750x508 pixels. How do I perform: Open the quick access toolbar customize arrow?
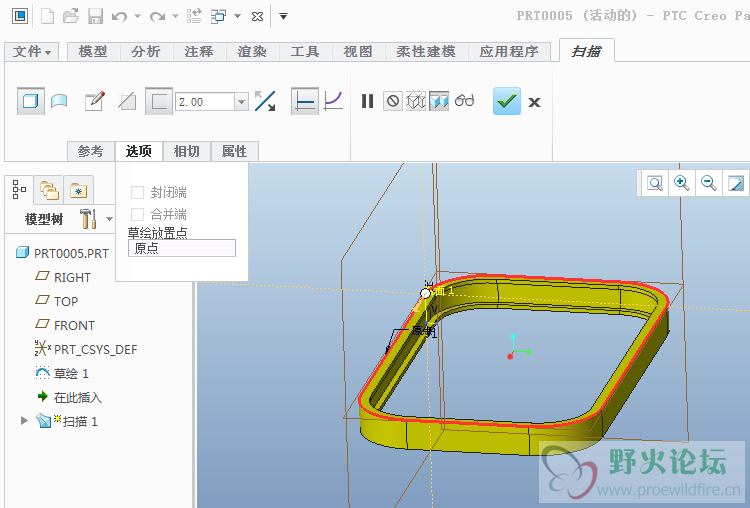tap(283, 17)
